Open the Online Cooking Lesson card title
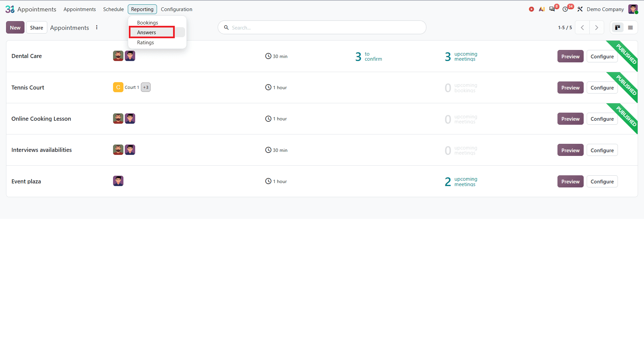The image size is (644, 346). [x=41, y=119]
